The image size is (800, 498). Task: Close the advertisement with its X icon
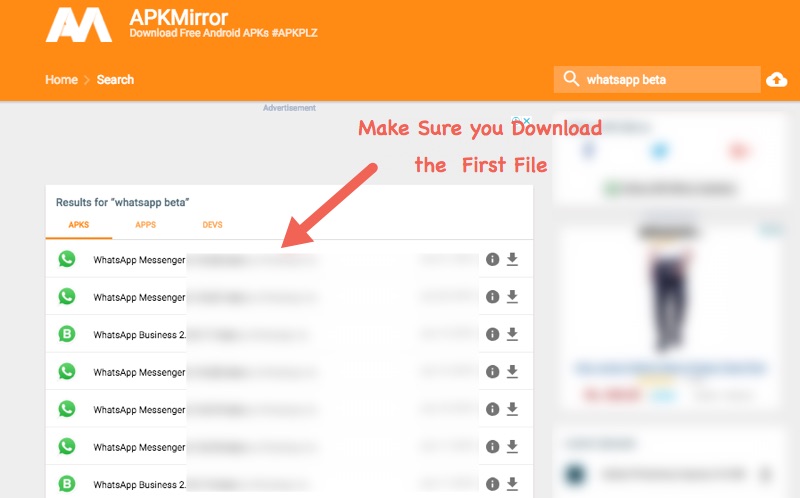pos(527,120)
